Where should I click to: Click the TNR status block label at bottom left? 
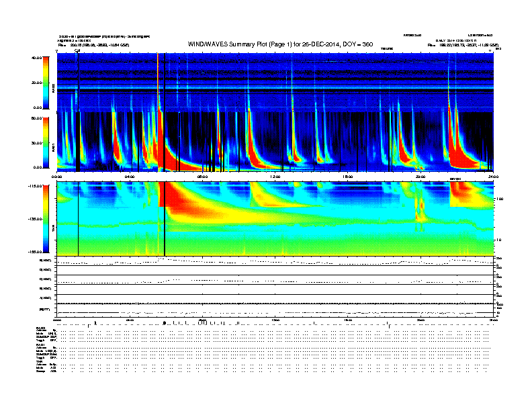(x=39, y=361)
